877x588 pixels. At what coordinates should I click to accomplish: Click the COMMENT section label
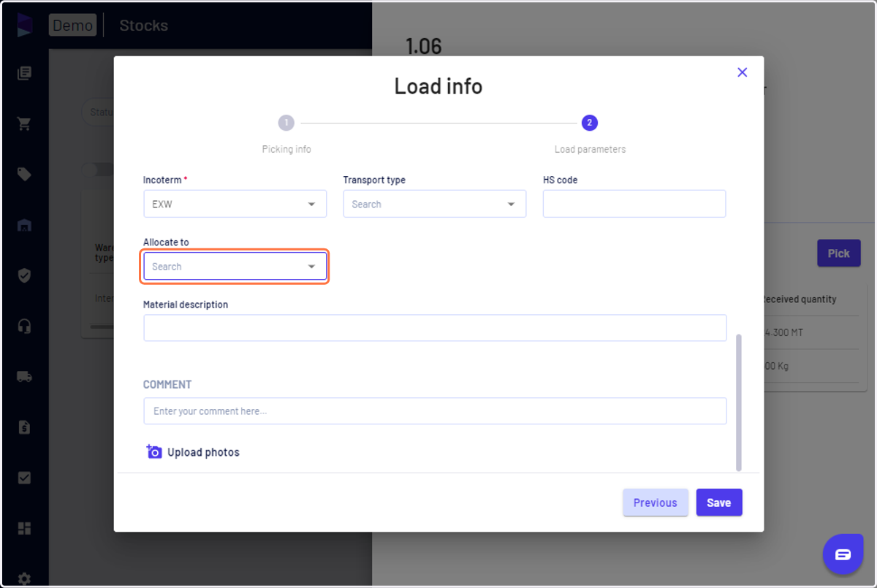point(167,384)
